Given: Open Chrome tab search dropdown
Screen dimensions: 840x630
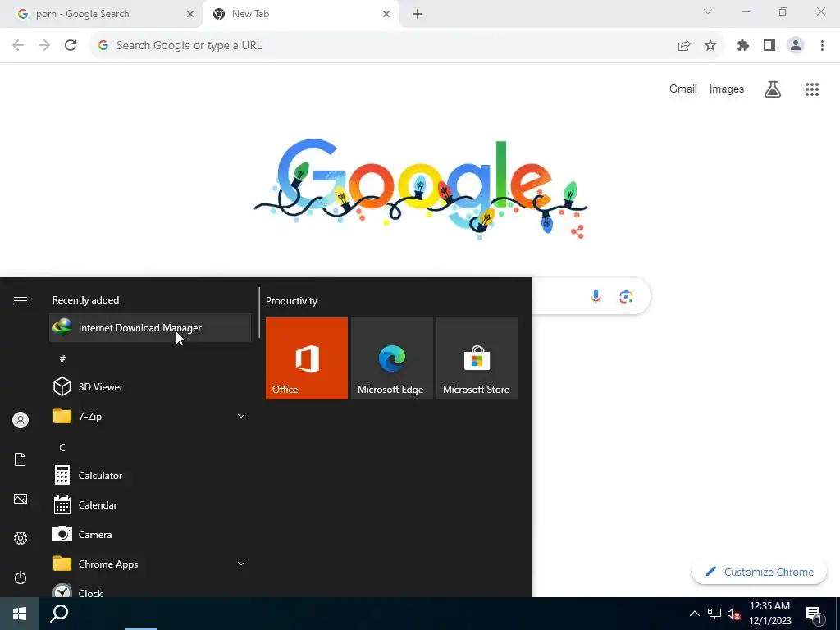Looking at the screenshot, I should 708,11.
